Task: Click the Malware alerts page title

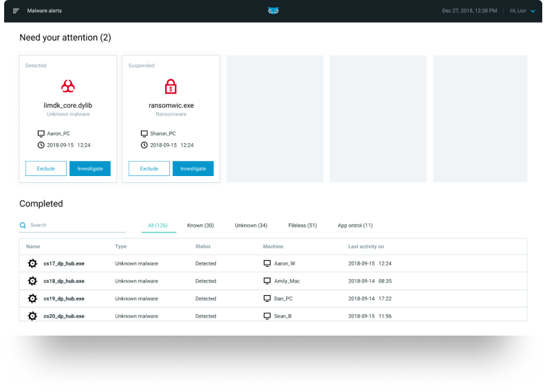Action: click(x=45, y=11)
